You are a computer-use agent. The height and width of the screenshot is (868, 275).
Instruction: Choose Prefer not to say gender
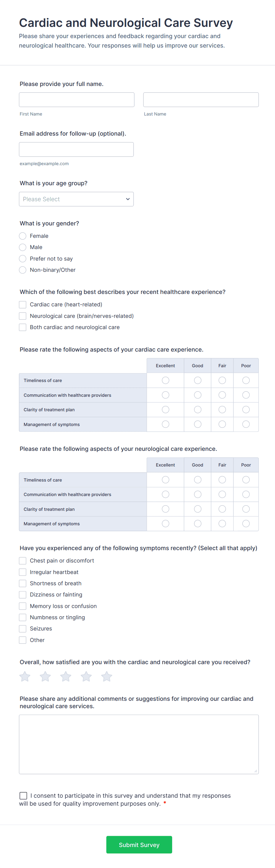click(x=22, y=259)
